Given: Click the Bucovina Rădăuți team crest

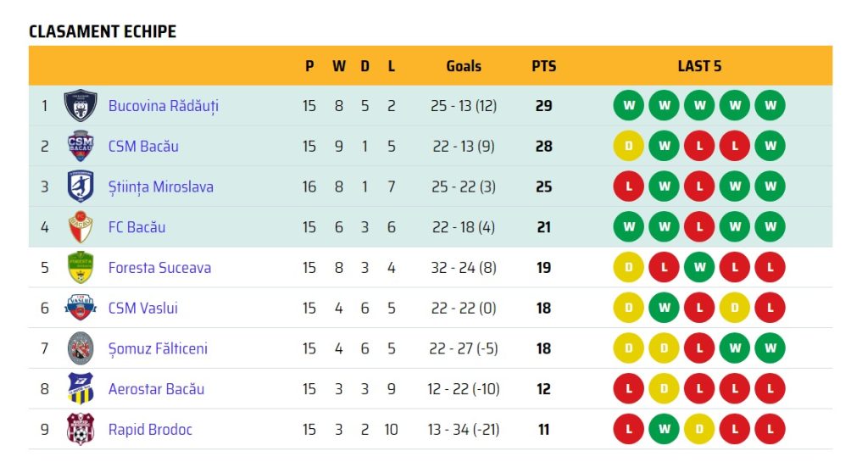Looking at the screenshot, I should [81, 106].
